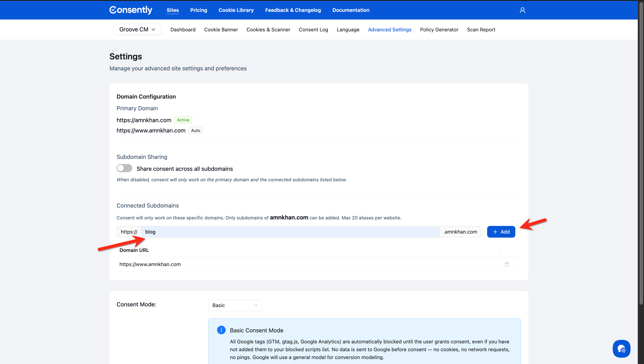Open the Dashboard tab

pos(183,30)
